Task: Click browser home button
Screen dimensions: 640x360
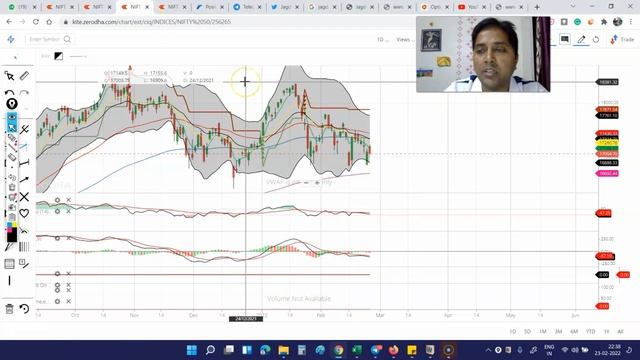Action: click(x=49, y=22)
